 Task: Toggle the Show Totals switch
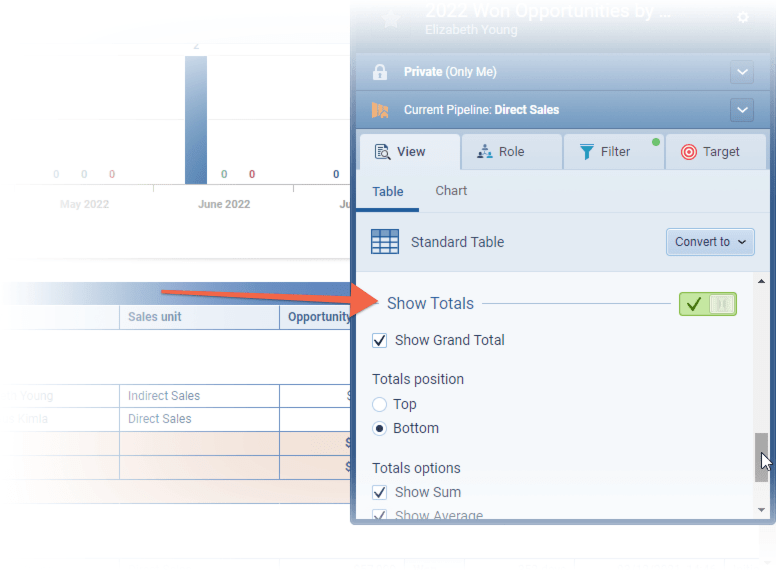pos(707,304)
